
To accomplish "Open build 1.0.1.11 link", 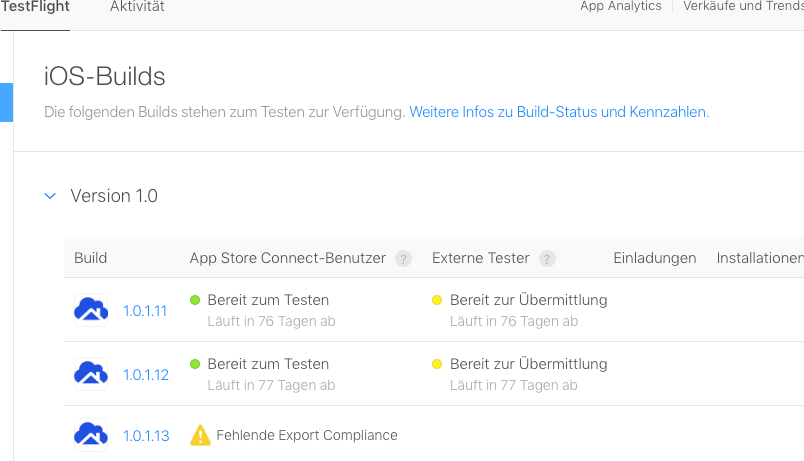I will coord(145,311).
